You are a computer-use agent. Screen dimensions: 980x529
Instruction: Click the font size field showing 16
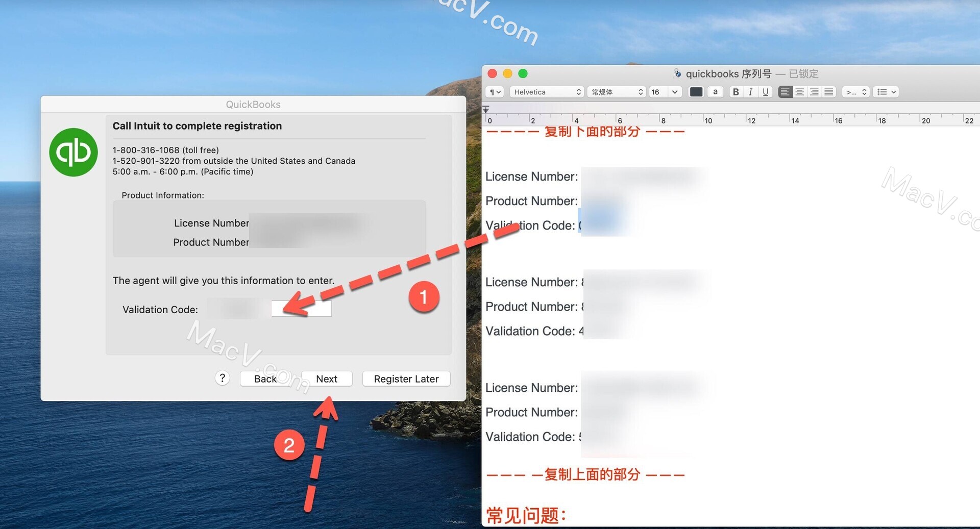(658, 92)
